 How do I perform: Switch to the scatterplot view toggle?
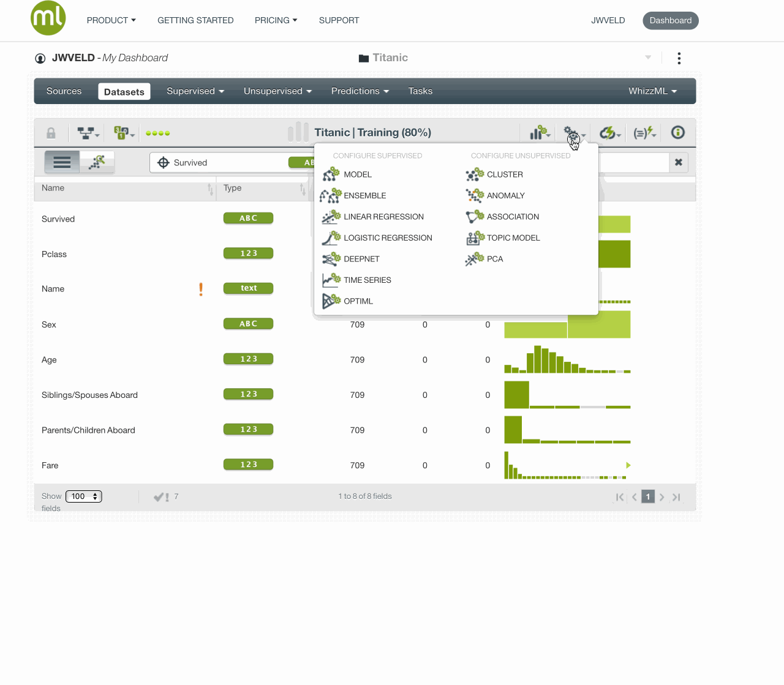(97, 162)
